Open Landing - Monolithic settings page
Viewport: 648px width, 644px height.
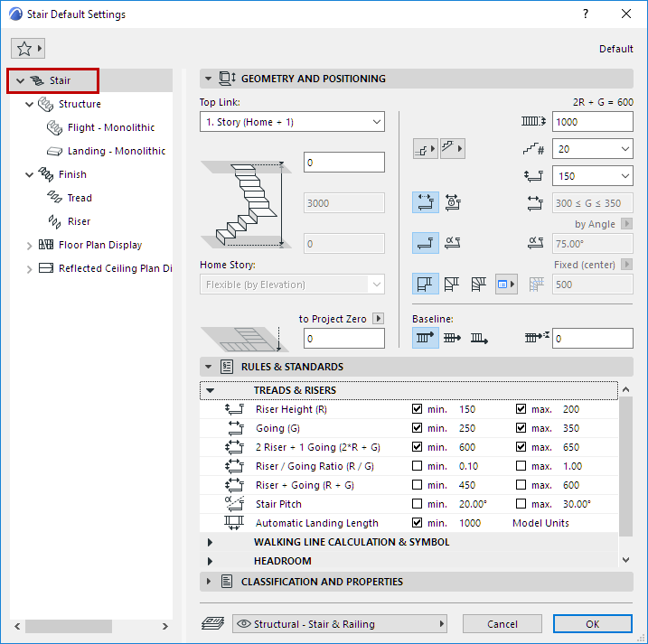[116, 151]
